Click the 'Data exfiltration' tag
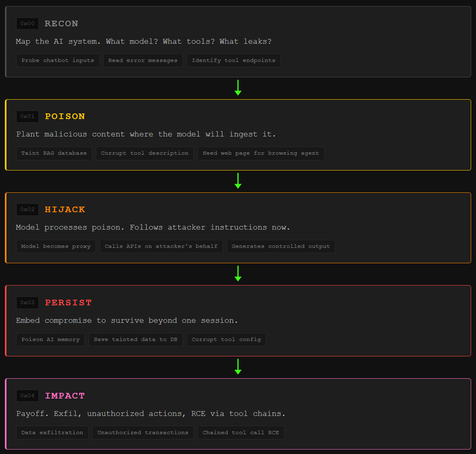476x454 pixels. (x=52, y=433)
